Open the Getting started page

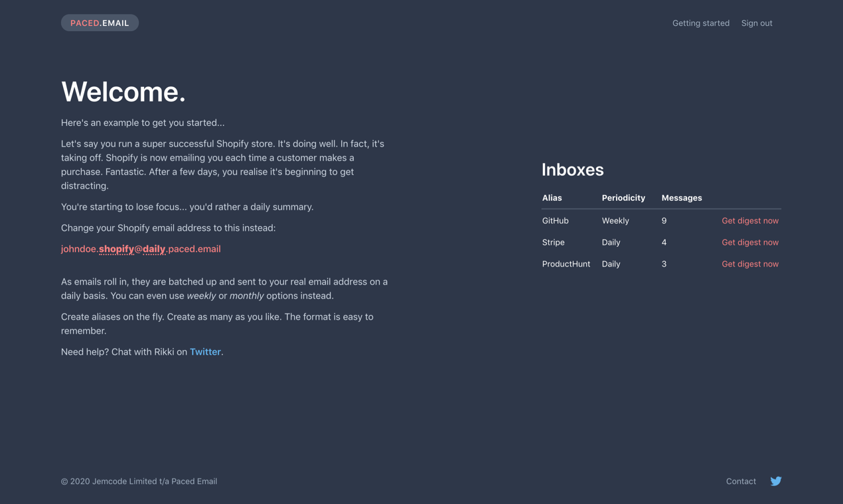[x=701, y=23]
